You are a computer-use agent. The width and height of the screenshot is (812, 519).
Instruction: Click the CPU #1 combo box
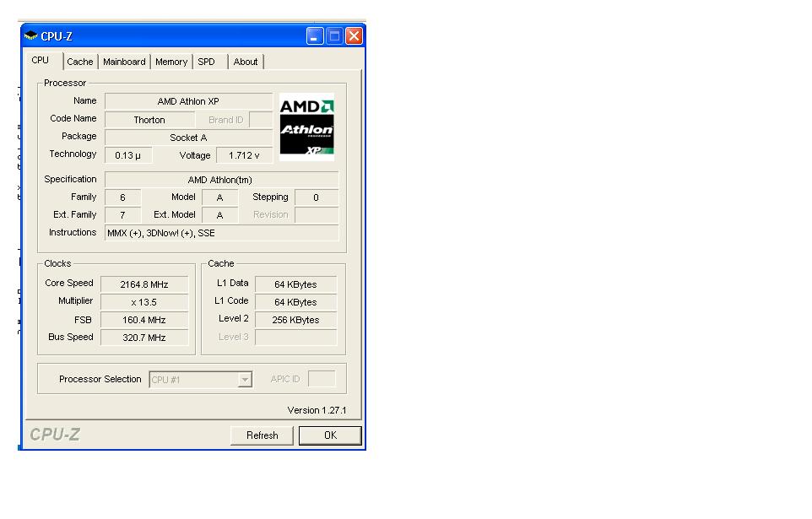click(194, 380)
